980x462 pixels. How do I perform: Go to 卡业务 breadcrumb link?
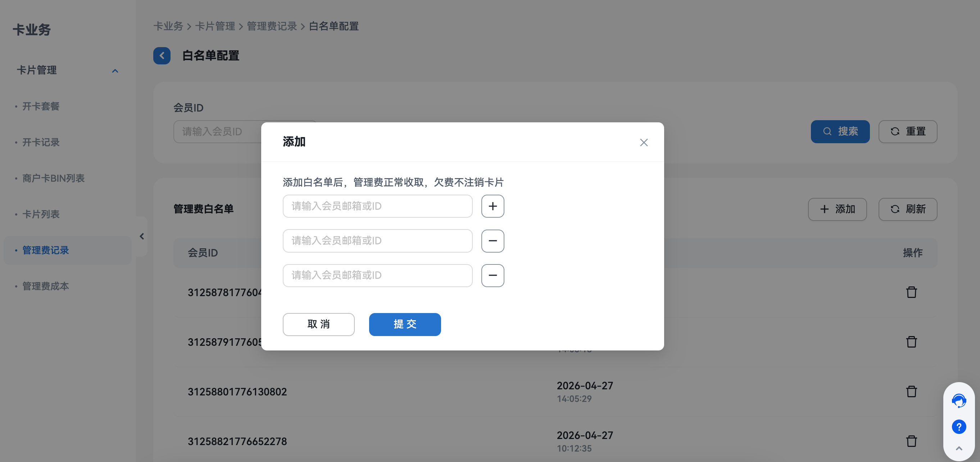pyautogui.click(x=168, y=26)
